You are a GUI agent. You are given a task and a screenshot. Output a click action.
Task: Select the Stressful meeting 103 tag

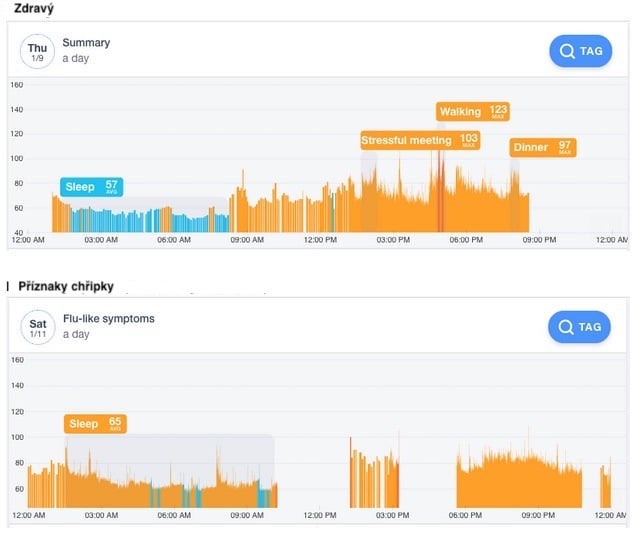coord(420,140)
